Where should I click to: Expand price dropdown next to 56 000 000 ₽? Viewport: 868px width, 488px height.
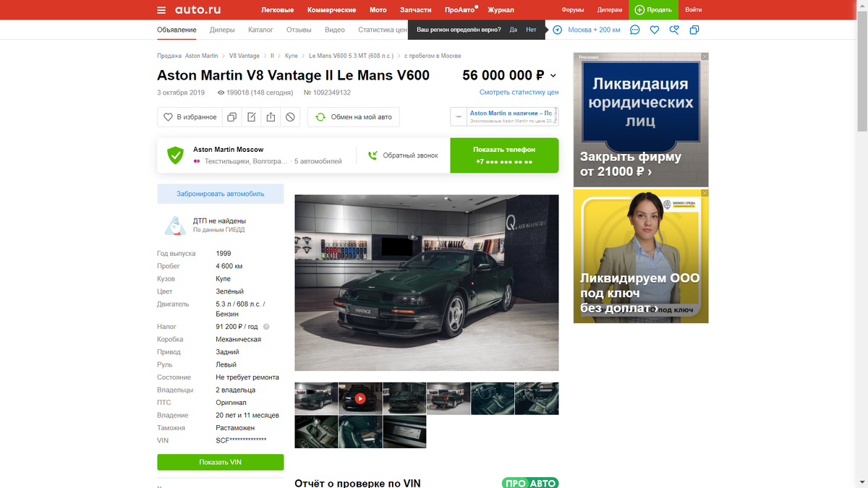[x=553, y=76]
